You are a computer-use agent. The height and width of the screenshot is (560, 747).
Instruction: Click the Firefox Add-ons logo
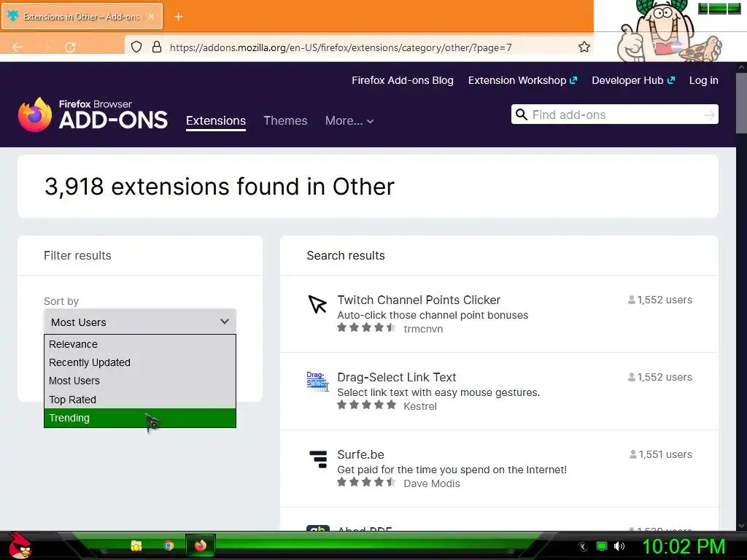pyautogui.click(x=93, y=114)
